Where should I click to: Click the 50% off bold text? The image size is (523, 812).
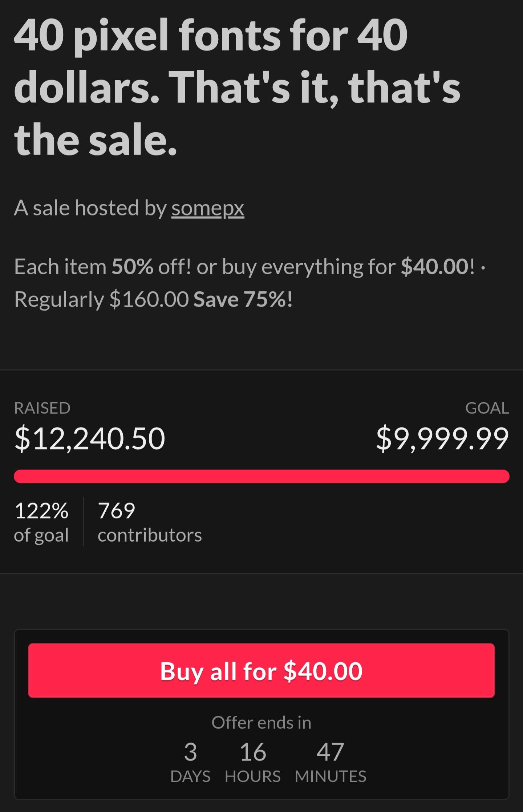[x=132, y=267]
